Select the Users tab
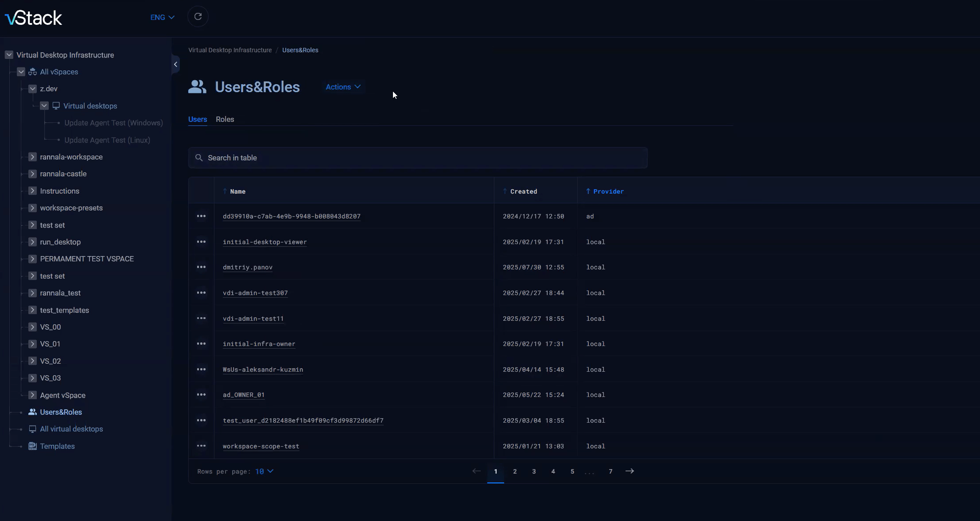980x521 pixels. coord(198,119)
